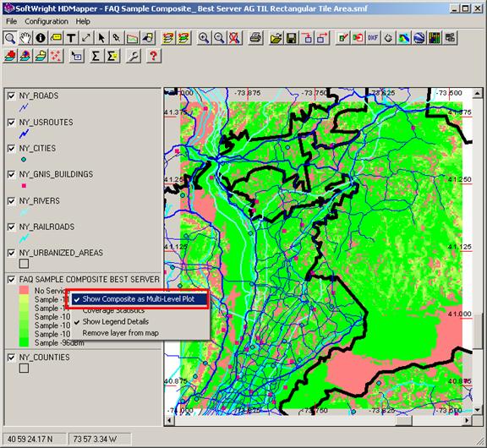Click the map's vertical scrollbar up arrow
Viewport: 487px width, 448px height.
click(x=478, y=93)
